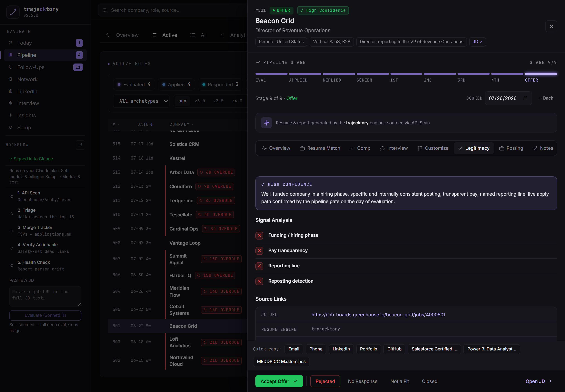Click the Paste a JD text area
Screen dimensions: 565x392
(45, 296)
